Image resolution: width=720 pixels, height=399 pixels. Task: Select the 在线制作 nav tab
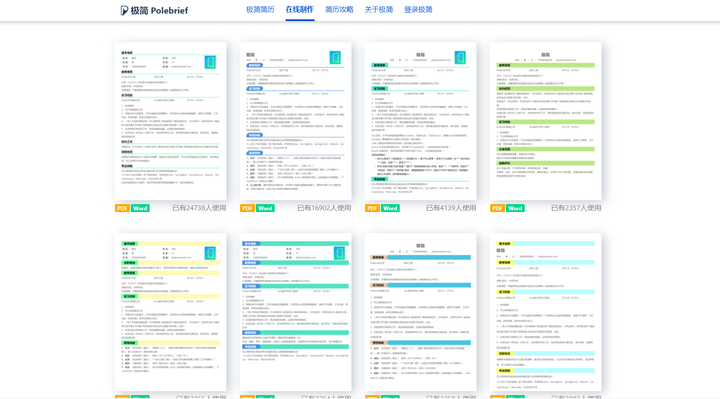coord(299,10)
